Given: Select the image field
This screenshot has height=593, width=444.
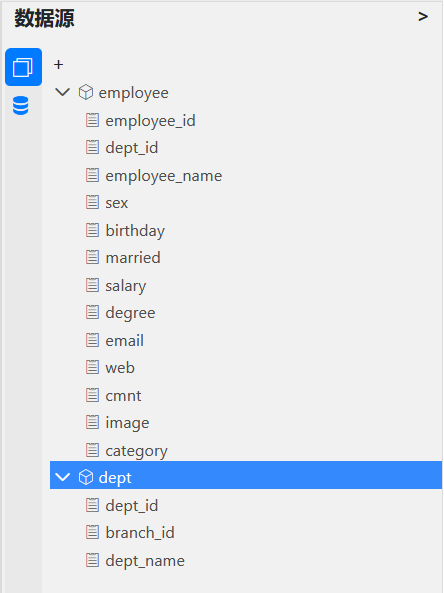Looking at the screenshot, I should click(x=127, y=423).
